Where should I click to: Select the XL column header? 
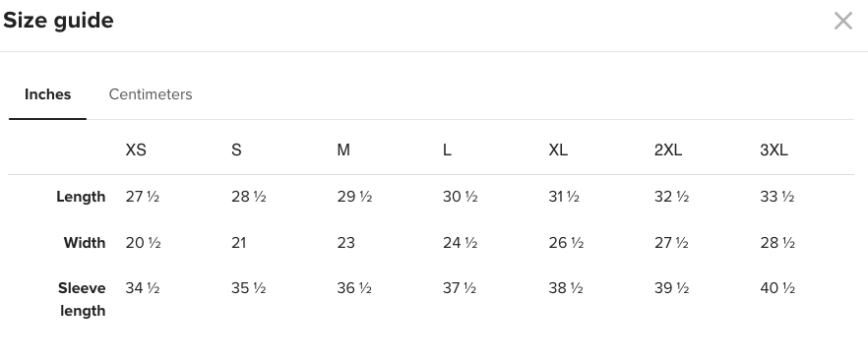[x=558, y=150]
